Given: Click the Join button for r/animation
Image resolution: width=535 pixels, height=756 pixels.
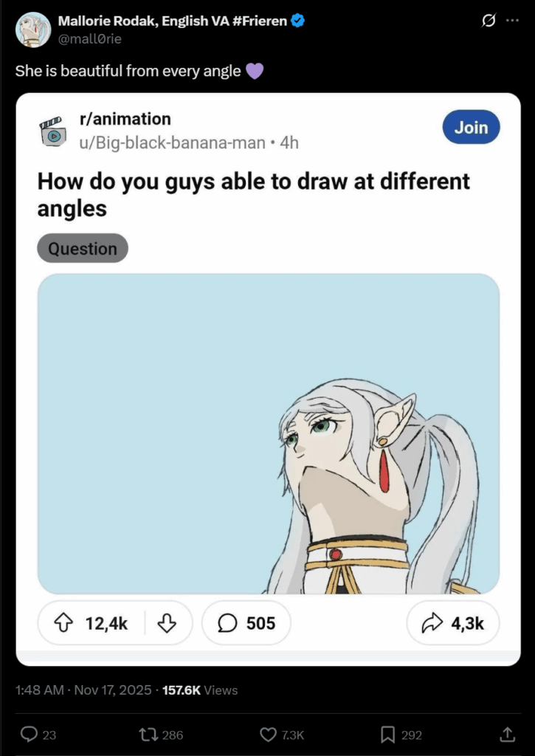Looking at the screenshot, I should tap(471, 127).
